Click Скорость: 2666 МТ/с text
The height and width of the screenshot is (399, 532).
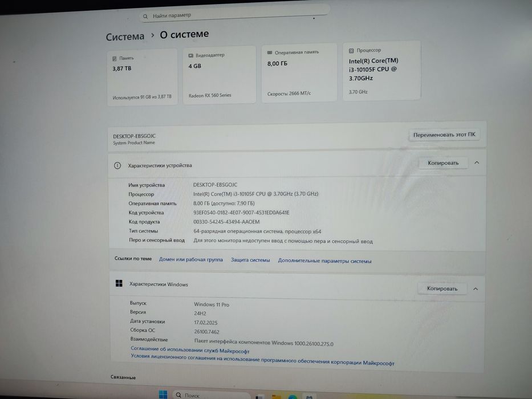(289, 93)
